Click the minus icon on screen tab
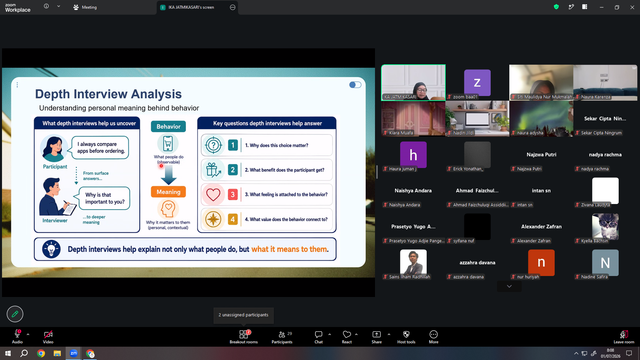The image size is (640, 360). 233,7
